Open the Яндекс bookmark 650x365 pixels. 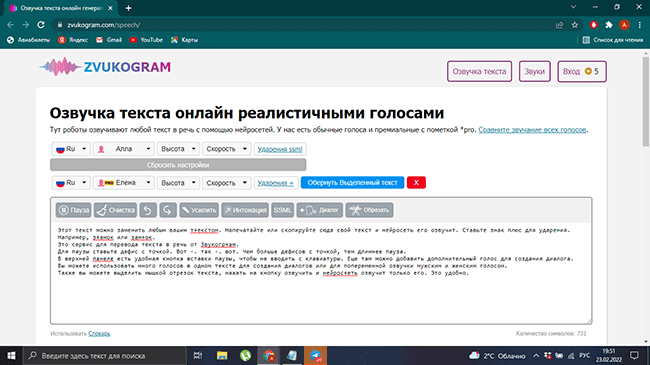(73, 40)
